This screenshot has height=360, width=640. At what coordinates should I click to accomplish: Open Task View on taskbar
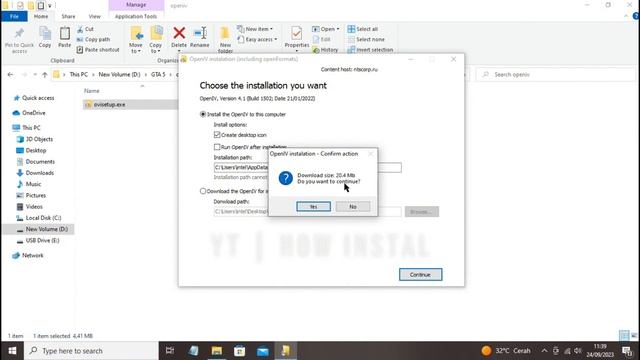pos(170,351)
